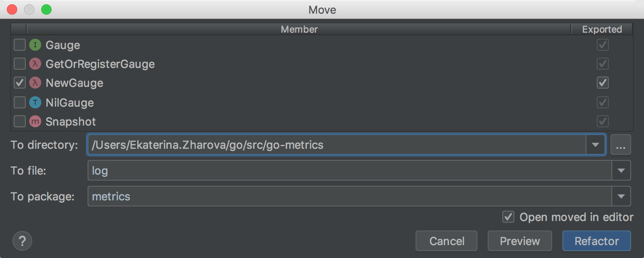Enable the Gauge member checkbox
Image resolution: width=644 pixels, height=258 pixels.
pyautogui.click(x=20, y=45)
